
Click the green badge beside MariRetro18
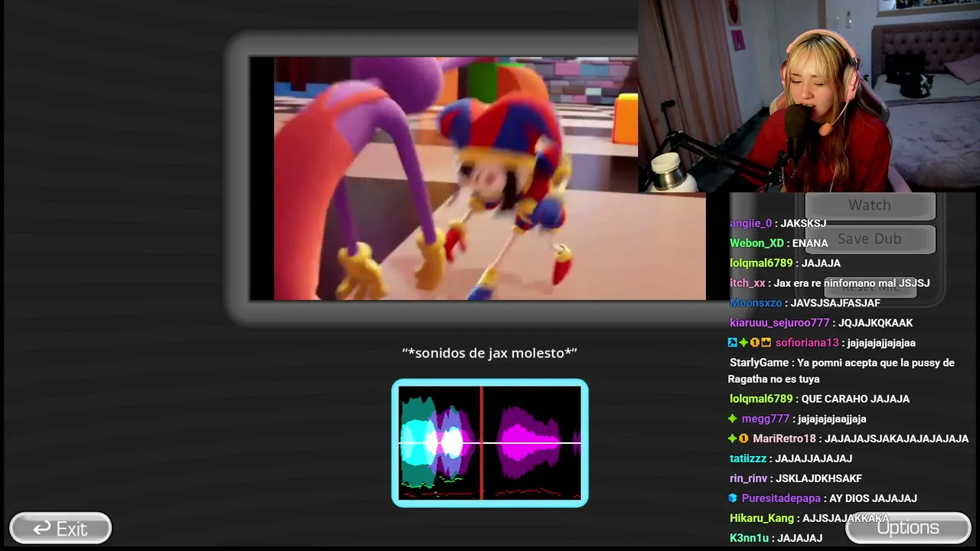point(733,439)
